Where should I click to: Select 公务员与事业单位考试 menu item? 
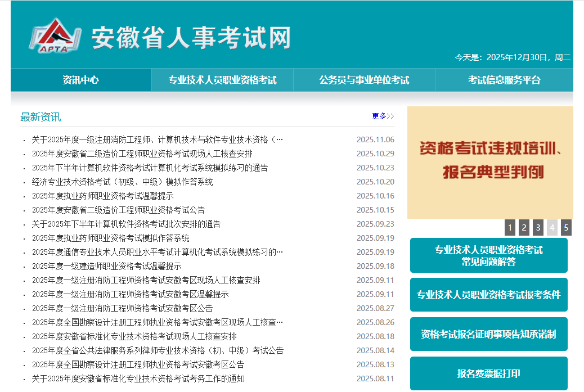point(364,80)
